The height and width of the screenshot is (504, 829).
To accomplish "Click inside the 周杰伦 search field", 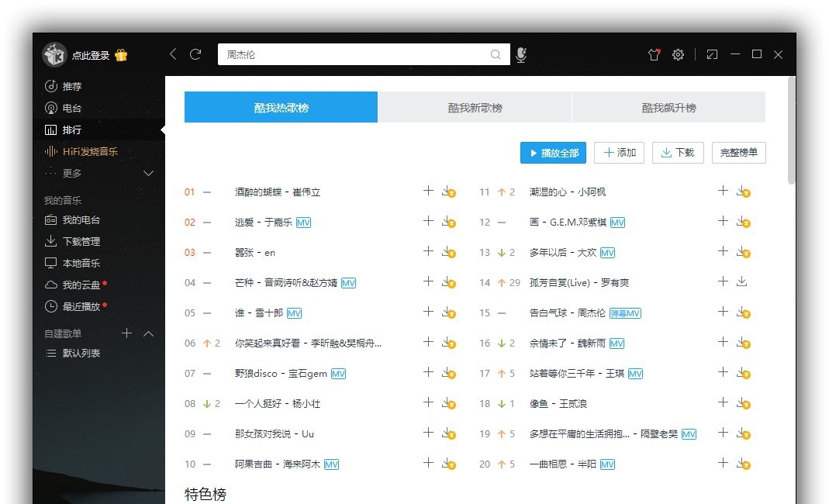I will coord(349,55).
